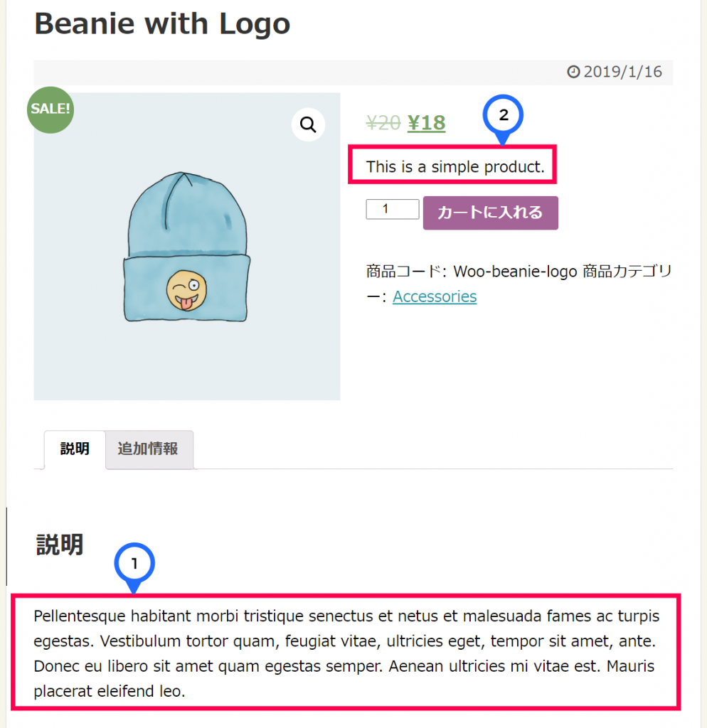Click the blue numbered marker 1

point(134,566)
